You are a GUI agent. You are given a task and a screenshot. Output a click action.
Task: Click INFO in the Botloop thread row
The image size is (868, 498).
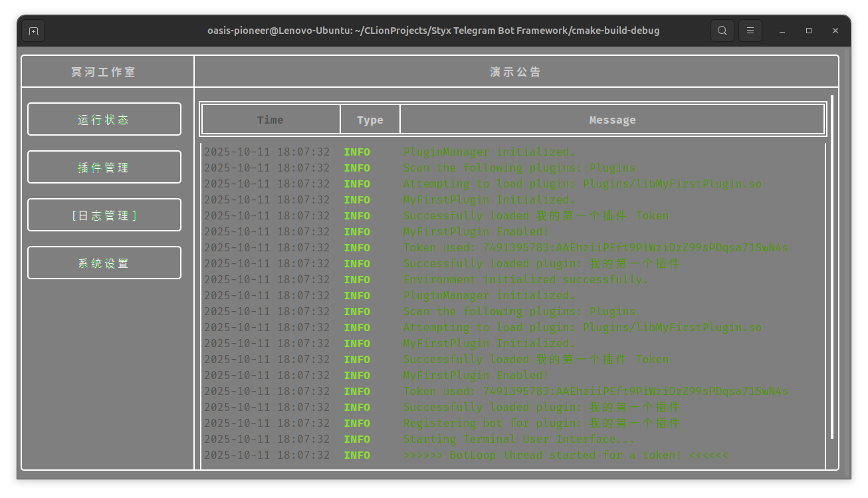tap(357, 455)
